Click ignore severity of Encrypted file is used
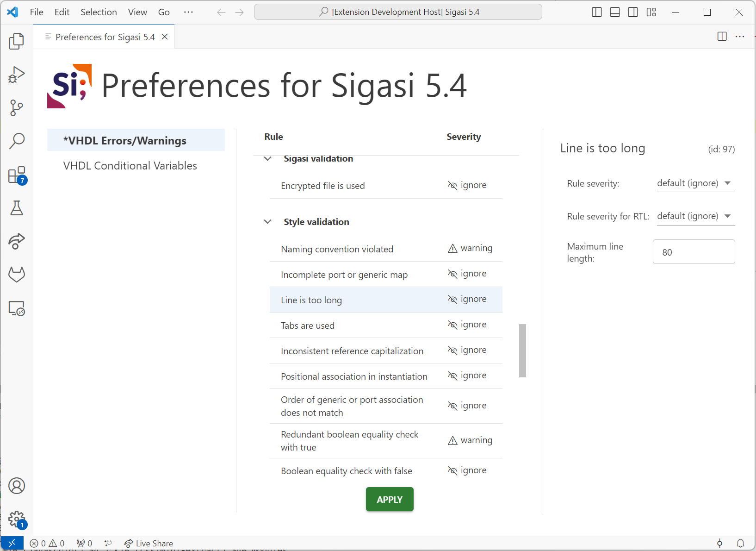The image size is (756, 551). [x=467, y=185]
